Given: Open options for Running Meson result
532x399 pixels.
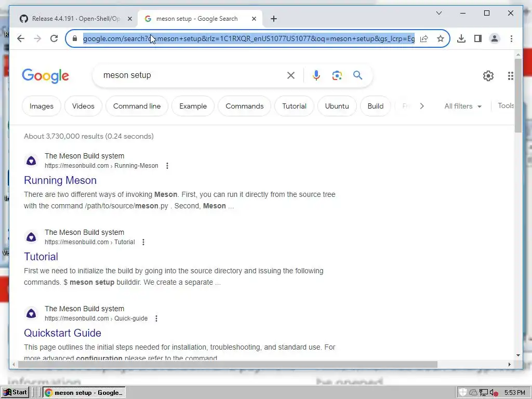Looking at the screenshot, I should point(167,166).
